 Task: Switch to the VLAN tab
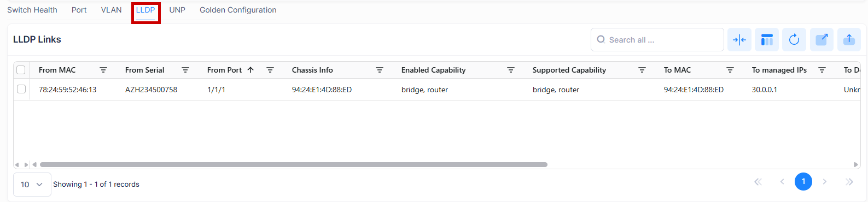(x=112, y=10)
